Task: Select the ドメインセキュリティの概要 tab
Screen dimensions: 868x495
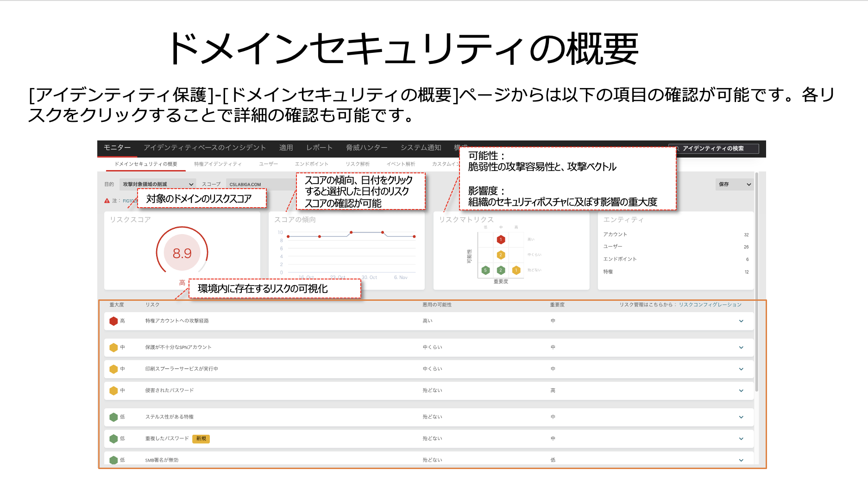Action: 146,164
